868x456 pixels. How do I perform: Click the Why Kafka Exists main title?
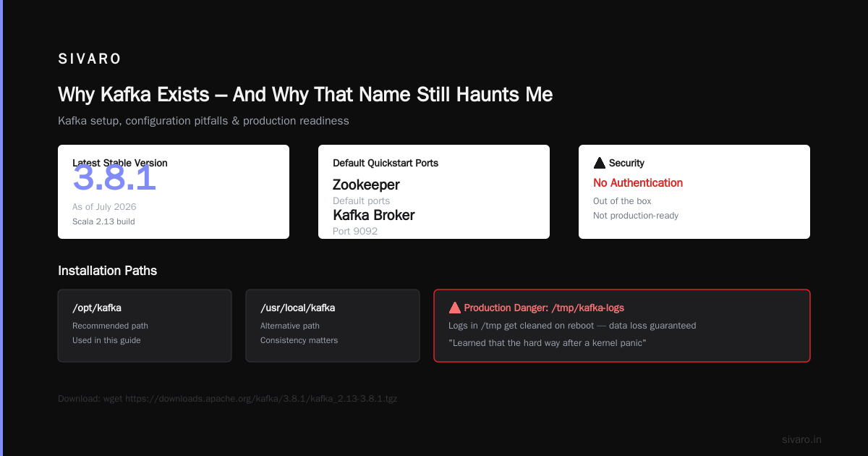[x=305, y=94]
